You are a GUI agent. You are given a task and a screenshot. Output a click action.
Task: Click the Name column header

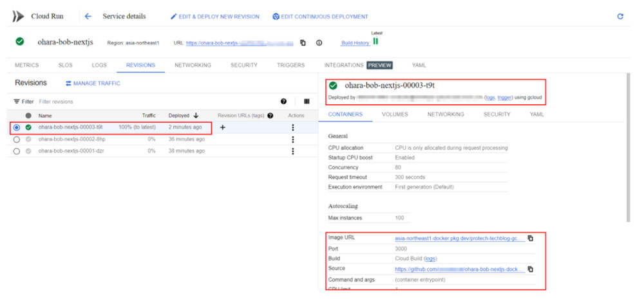[45, 116]
